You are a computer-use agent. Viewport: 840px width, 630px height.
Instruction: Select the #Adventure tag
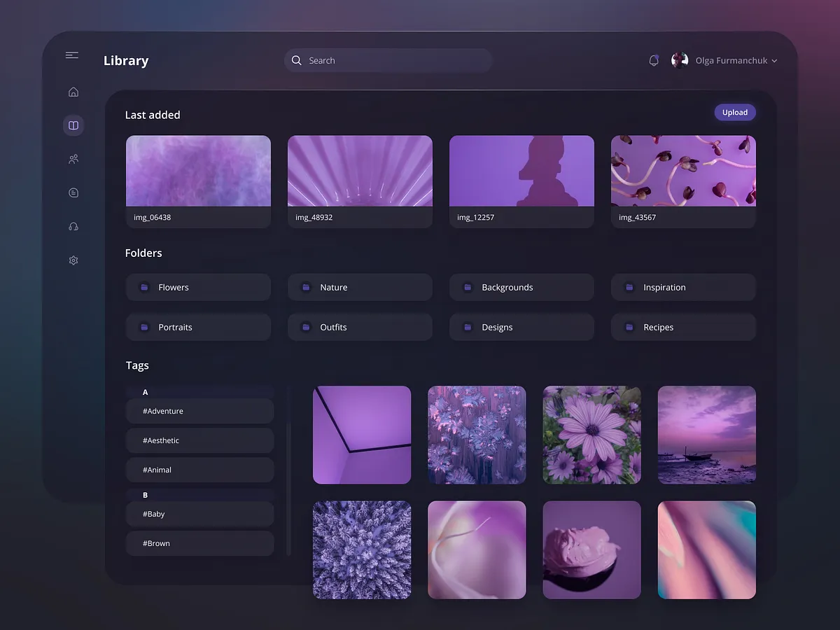click(x=199, y=411)
